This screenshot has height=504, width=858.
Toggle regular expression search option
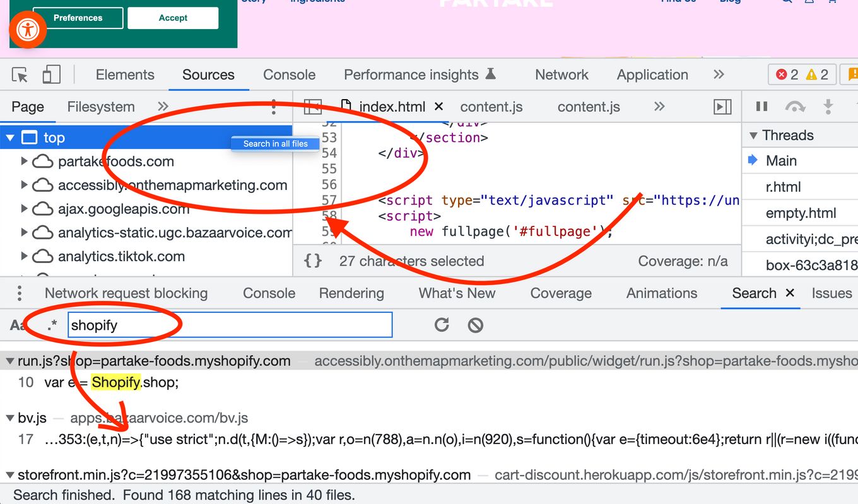[x=52, y=325]
